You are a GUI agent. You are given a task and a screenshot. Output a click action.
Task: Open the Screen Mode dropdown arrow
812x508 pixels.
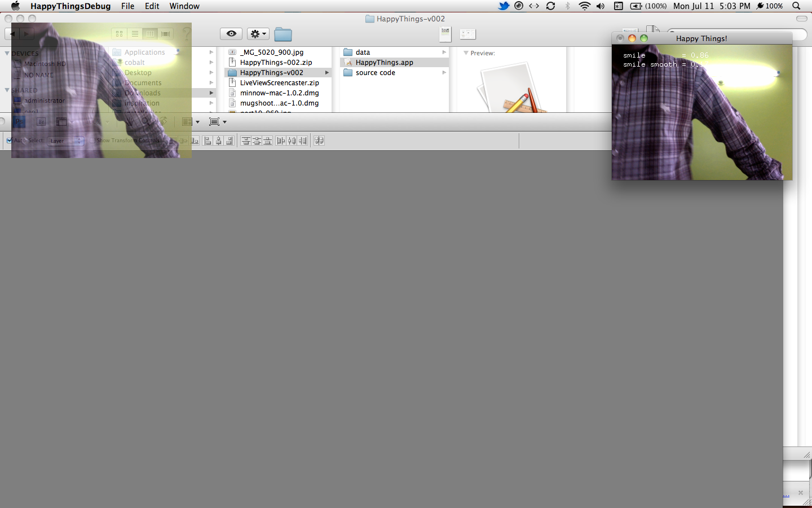pos(224,122)
